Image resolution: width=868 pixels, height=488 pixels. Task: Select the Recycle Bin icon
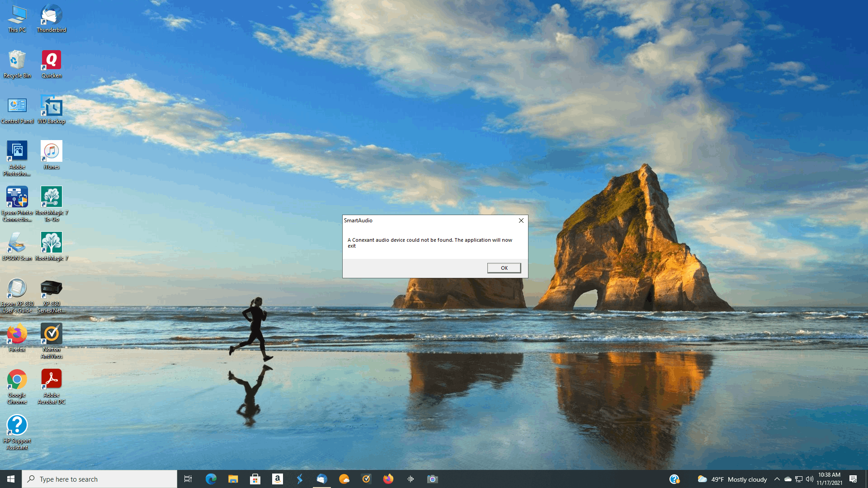(x=17, y=63)
